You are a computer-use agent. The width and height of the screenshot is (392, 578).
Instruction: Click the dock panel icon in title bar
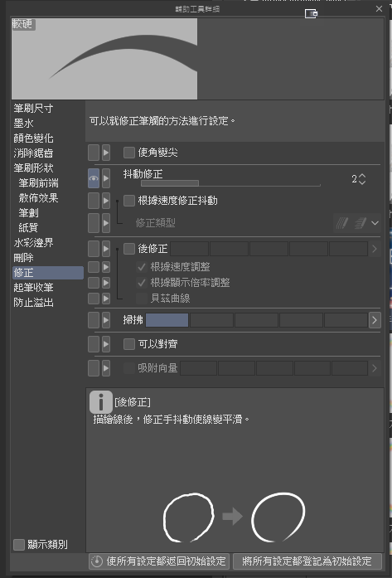tap(311, 13)
